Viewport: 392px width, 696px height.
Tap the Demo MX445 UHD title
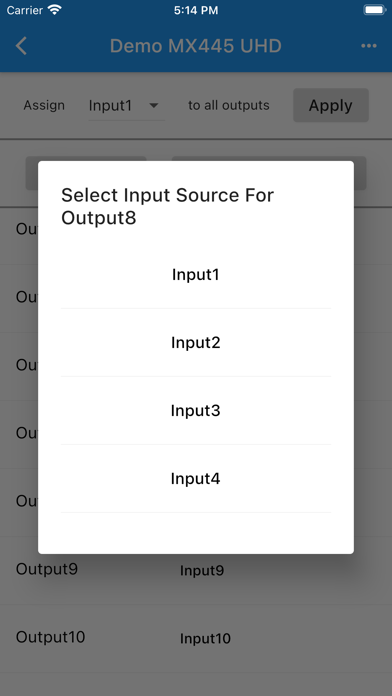pos(196,46)
